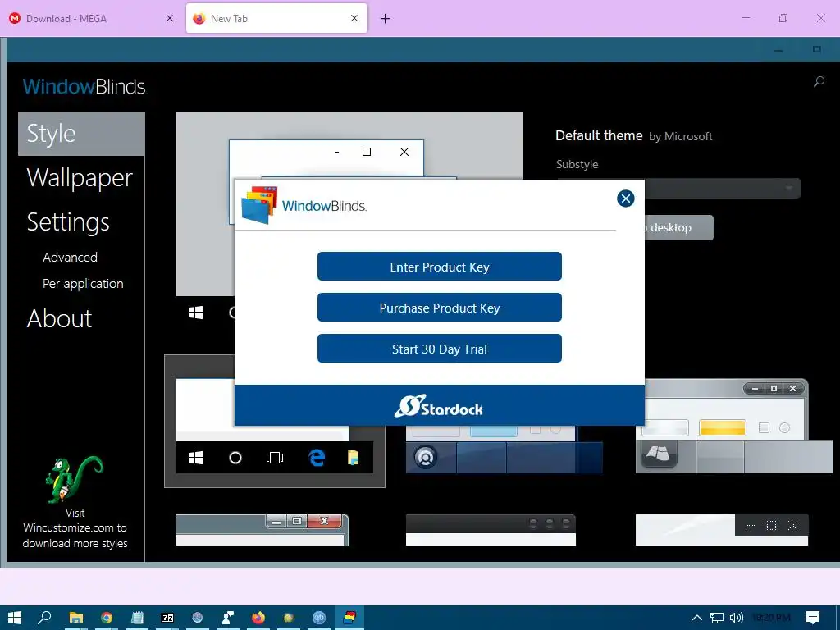Select the default Windows 10 style thumbnail
This screenshot has width=840, height=630.
275,421
